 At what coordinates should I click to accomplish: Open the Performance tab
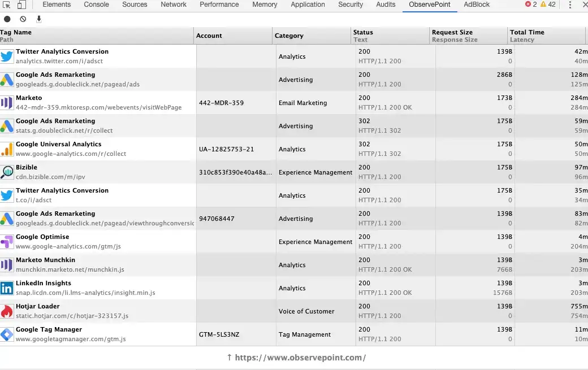219,5
